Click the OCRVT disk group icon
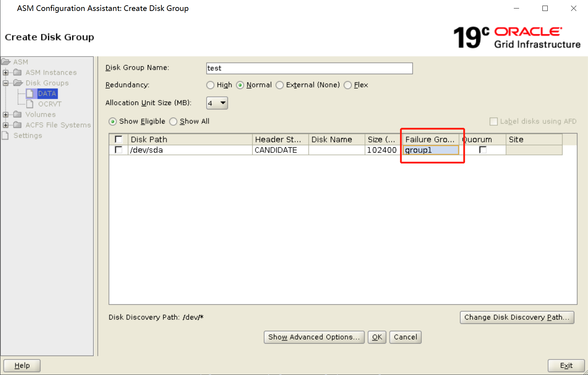The height and width of the screenshot is (375, 588). [x=30, y=104]
